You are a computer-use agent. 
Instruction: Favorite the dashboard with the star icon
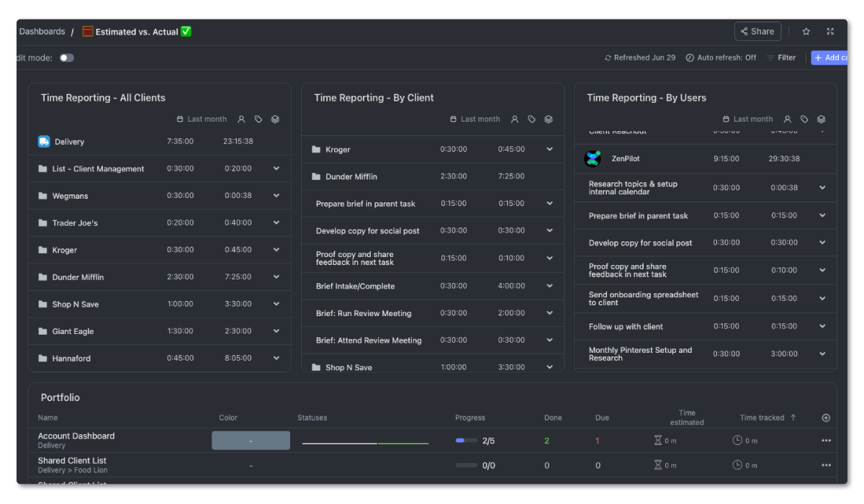[x=806, y=31]
